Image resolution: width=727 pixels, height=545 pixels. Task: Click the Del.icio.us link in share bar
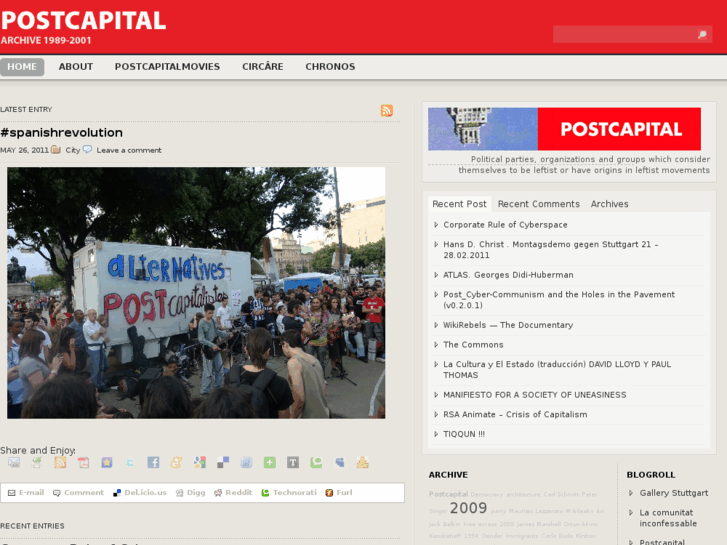pyautogui.click(x=145, y=493)
